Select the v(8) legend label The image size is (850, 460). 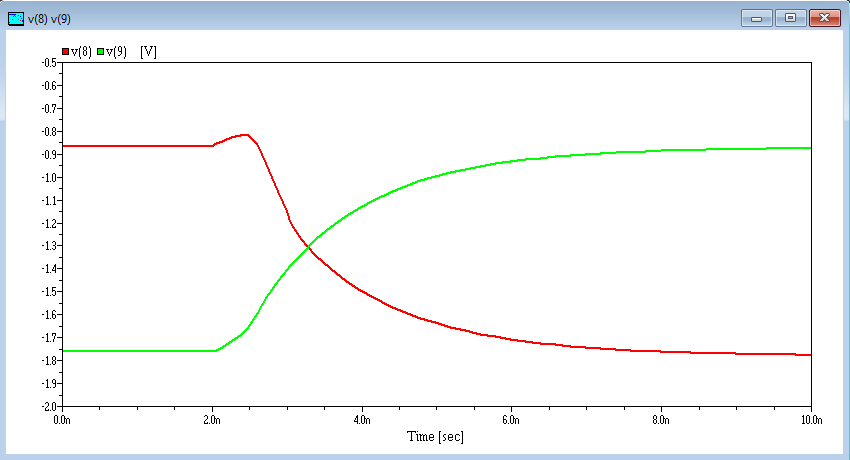(x=81, y=52)
